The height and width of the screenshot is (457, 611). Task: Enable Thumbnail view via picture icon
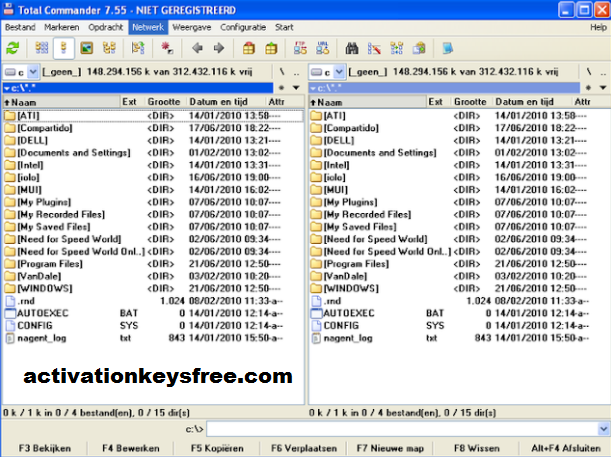click(x=87, y=48)
